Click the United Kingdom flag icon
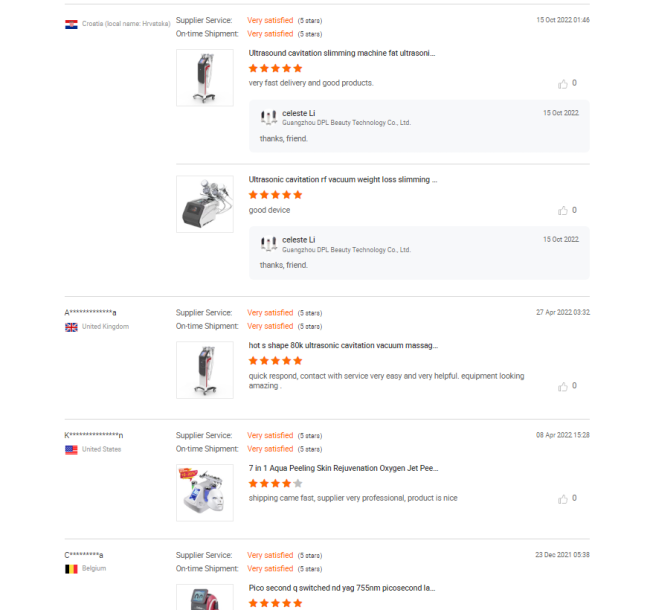Image resolution: width=650 pixels, height=610 pixels. point(71,327)
